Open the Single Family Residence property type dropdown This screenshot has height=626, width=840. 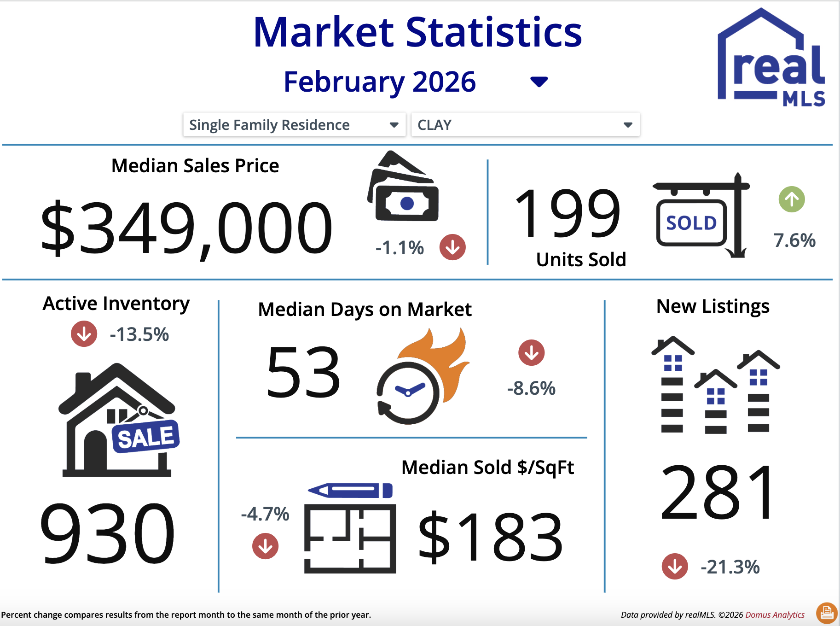[x=294, y=125]
